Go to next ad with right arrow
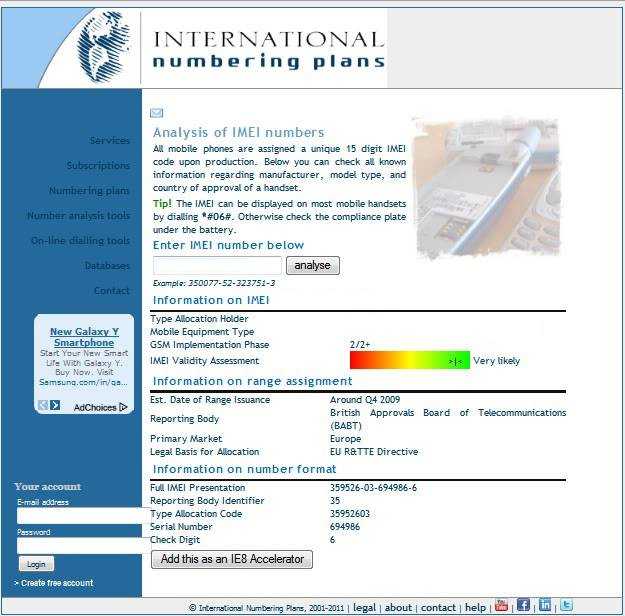This screenshot has width=625, height=616. pos(55,405)
